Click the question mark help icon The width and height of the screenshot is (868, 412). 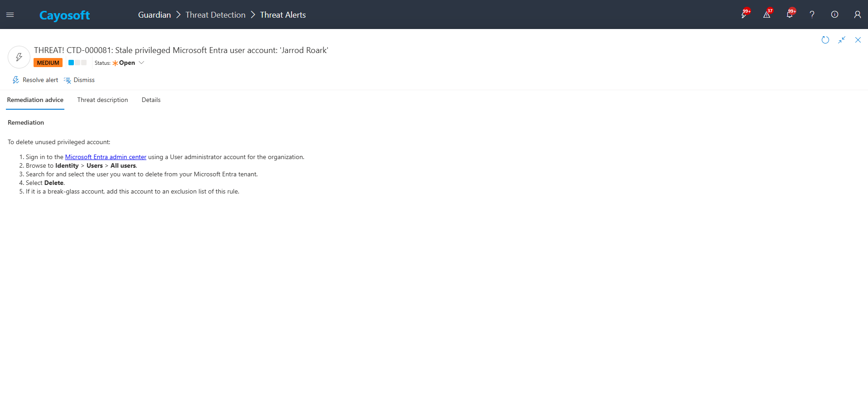[812, 15]
